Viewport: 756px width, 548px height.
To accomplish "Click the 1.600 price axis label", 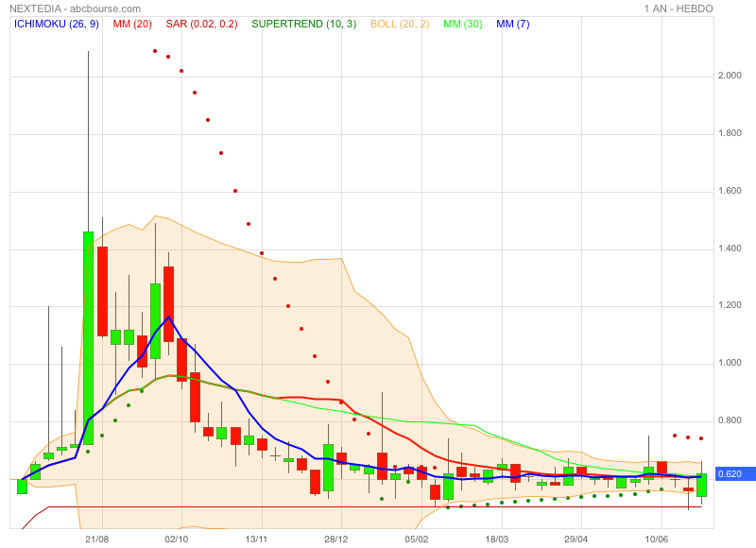I will [730, 191].
